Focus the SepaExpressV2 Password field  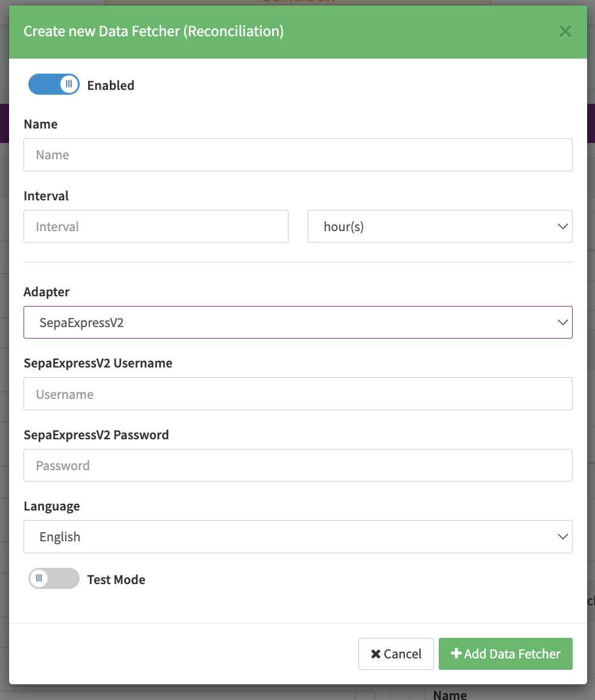click(x=297, y=465)
